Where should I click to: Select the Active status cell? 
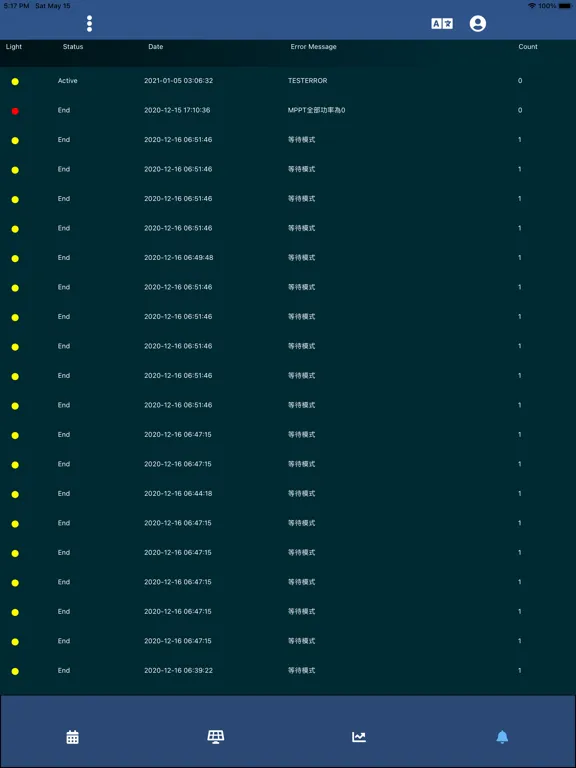coord(68,80)
